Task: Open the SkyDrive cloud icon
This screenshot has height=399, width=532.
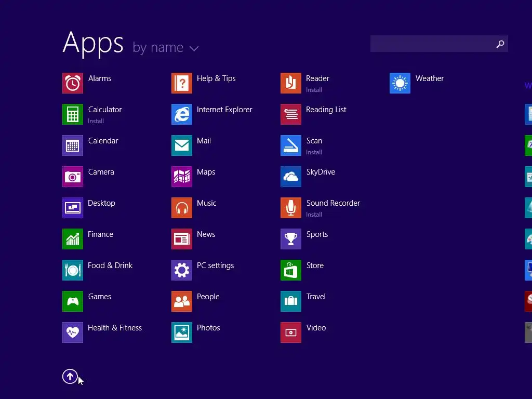Action: tap(291, 177)
